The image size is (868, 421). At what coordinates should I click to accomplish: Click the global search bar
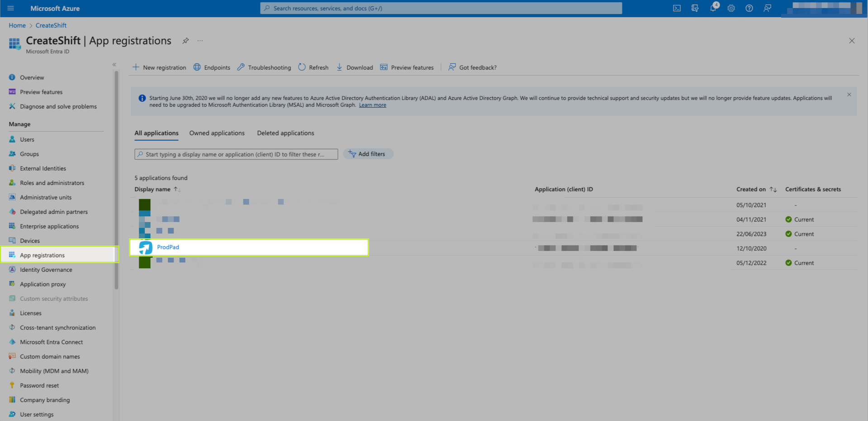(441, 8)
